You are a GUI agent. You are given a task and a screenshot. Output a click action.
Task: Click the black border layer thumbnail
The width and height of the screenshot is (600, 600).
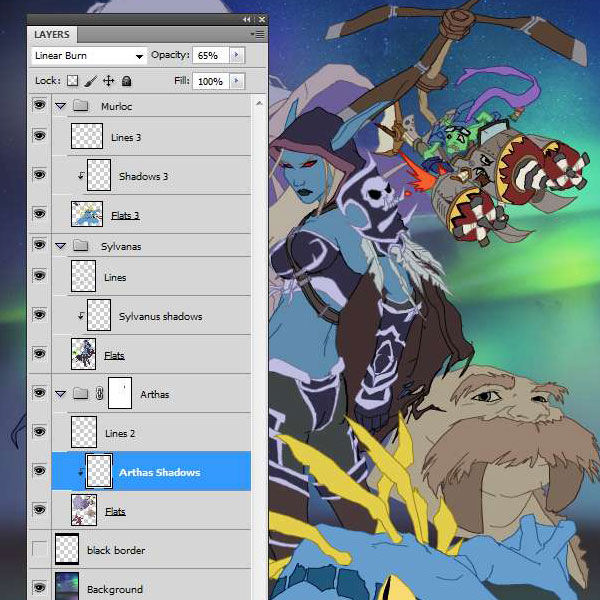(x=67, y=549)
